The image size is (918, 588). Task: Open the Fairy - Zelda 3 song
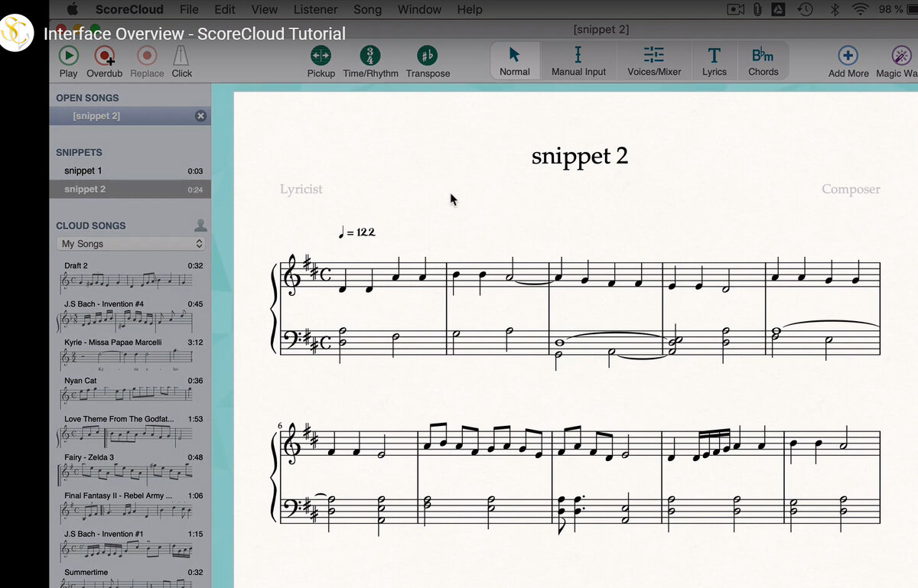[130, 468]
